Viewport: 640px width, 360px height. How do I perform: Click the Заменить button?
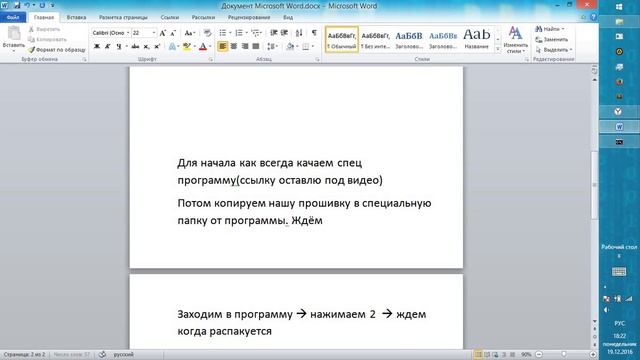click(x=551, y=40)
